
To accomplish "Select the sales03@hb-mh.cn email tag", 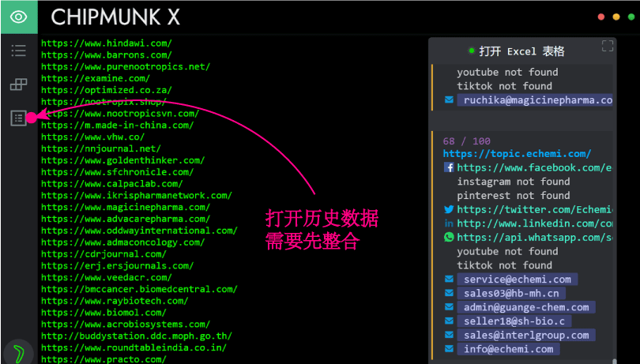I will (511, 293).
